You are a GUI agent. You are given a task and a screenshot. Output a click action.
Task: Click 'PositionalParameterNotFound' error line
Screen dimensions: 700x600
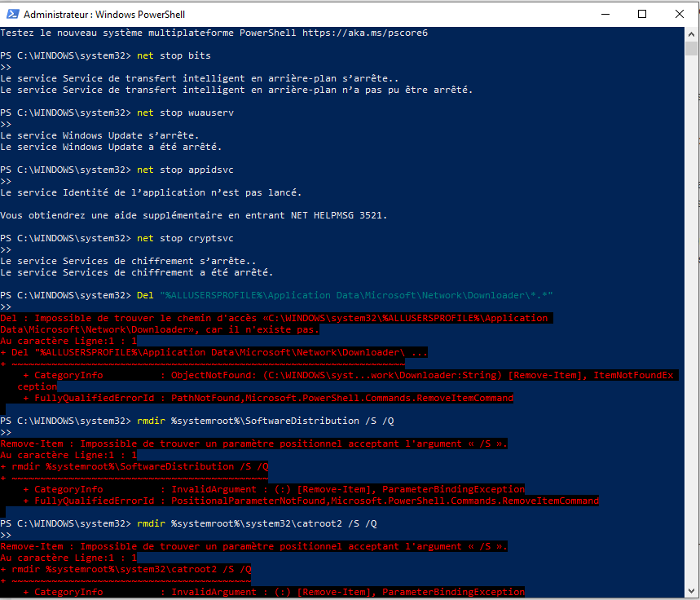tap(311, 501)
